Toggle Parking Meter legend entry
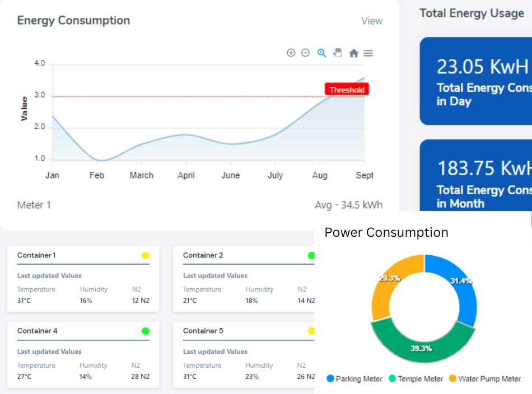This screenshot has width=532, height=394. [354, 379]
